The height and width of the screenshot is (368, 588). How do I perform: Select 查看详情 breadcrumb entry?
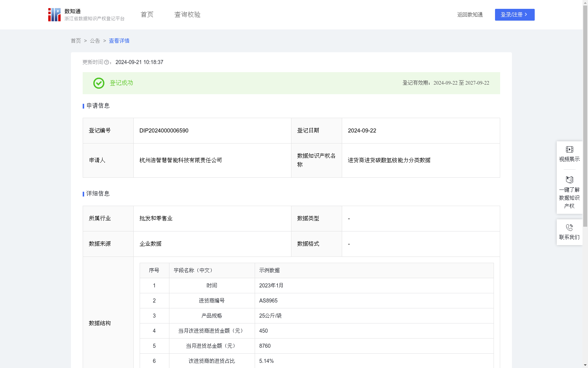click(x=119, y=41)
